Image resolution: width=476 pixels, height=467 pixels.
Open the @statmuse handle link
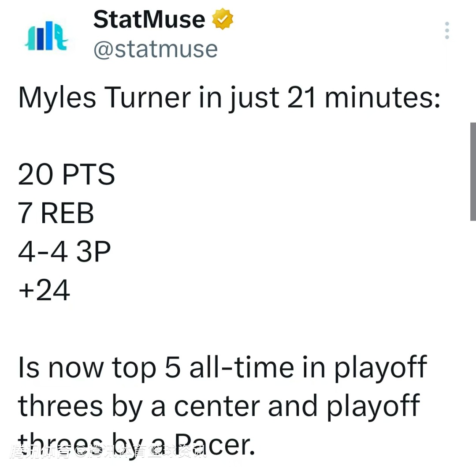point(156,49)
